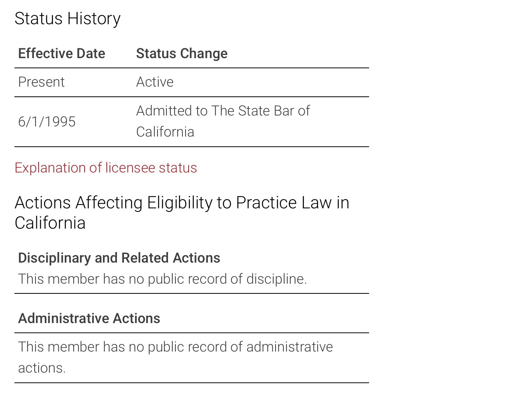Click California in the Actions Affecting heading
Image resolution: width=532 pixels, height=405 pixels.
[50, 223]
